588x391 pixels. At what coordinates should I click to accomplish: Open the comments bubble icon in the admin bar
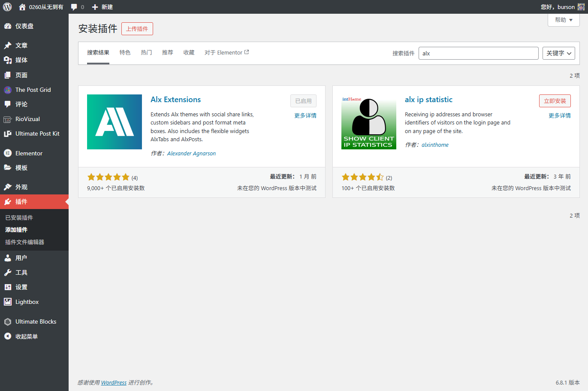pos(74,7)
